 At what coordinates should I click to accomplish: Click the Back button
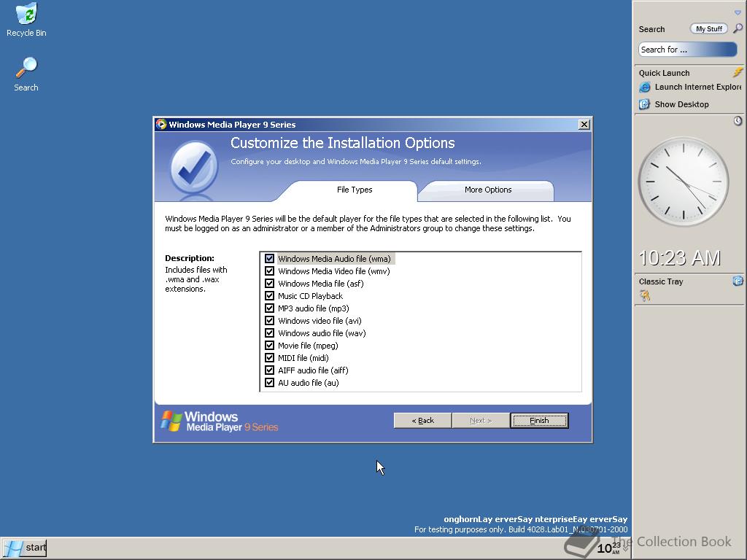click(x=422, y=421)
